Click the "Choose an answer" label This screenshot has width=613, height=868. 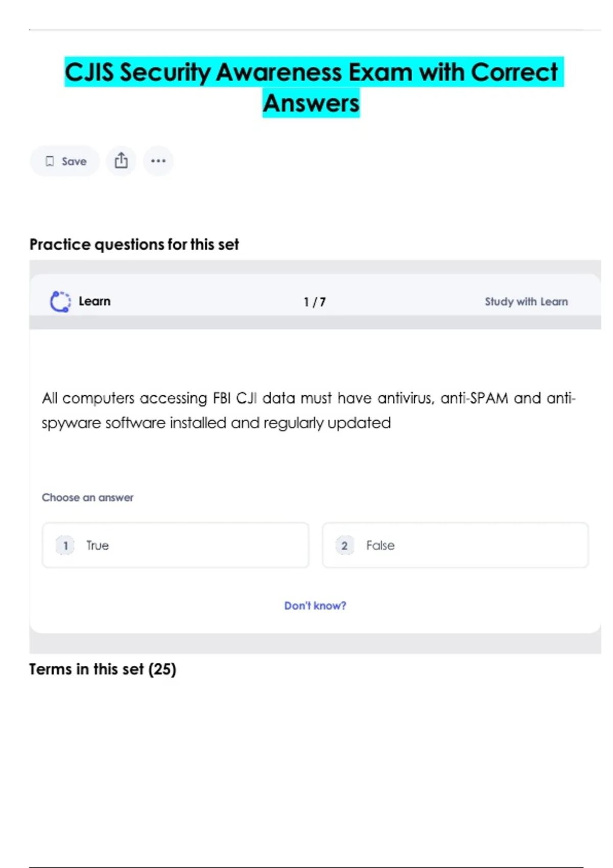coord(87,497)
